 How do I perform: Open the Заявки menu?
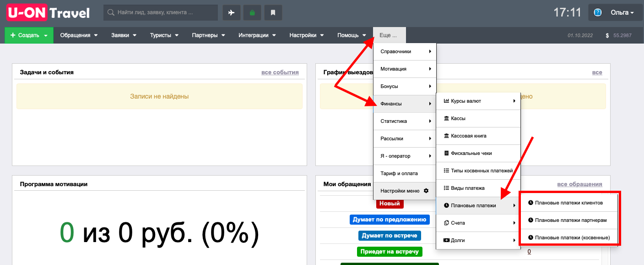click(x=124, y=35)
